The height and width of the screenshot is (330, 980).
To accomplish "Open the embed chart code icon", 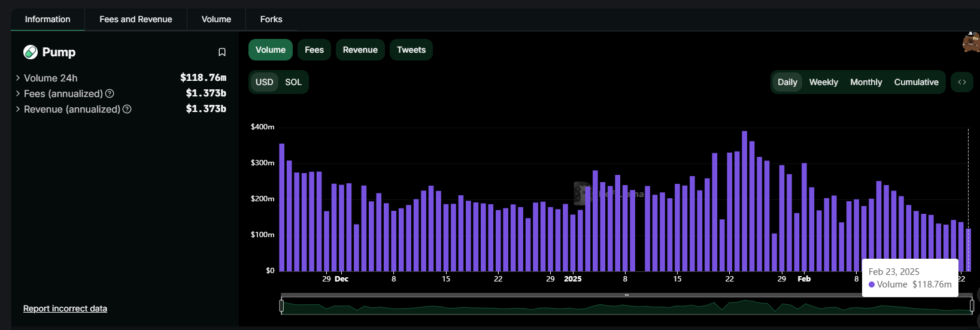I will [962, 82].
